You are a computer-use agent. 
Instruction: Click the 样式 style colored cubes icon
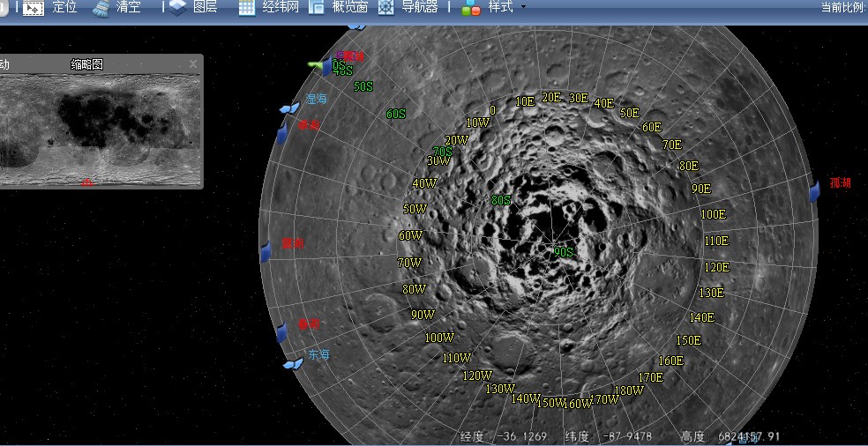471,8
